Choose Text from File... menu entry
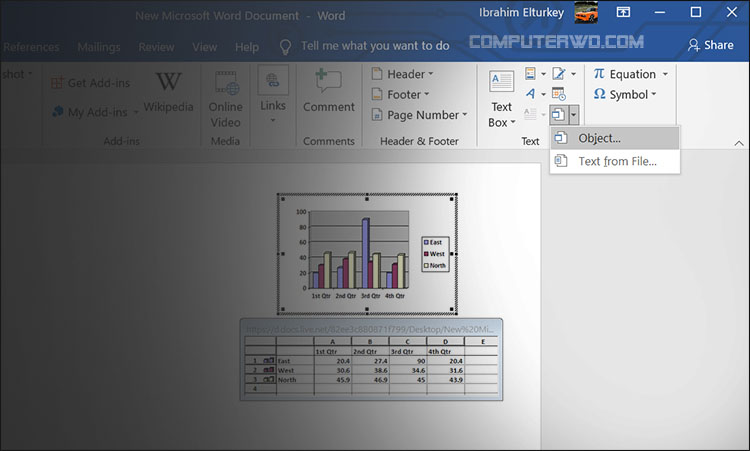The image size is (750, 451). coord(615,161)
